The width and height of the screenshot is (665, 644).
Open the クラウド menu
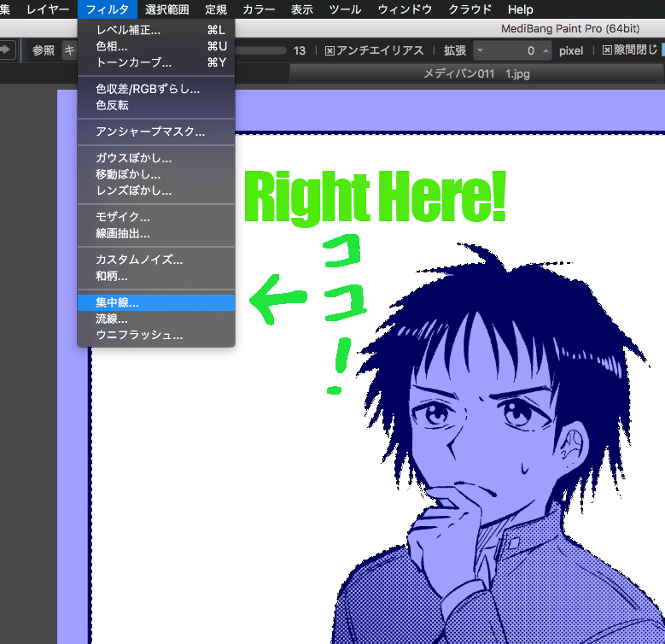tap(470, 9)
